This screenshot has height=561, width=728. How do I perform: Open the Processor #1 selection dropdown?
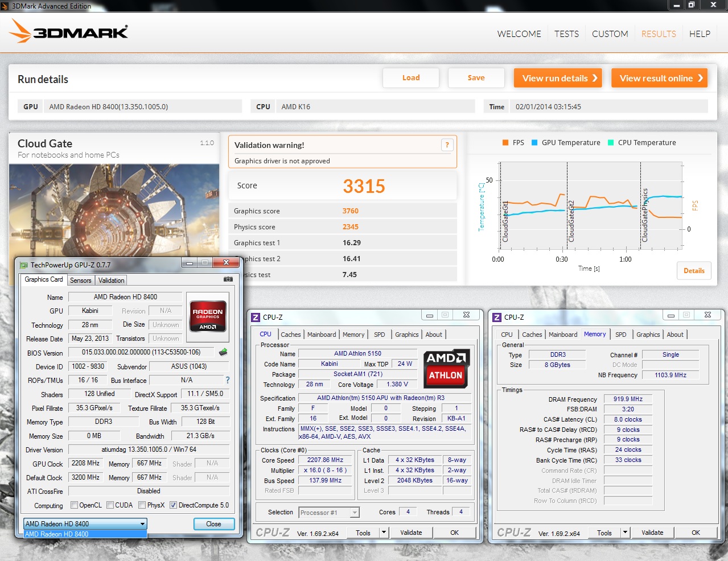(x=329, y=513)
